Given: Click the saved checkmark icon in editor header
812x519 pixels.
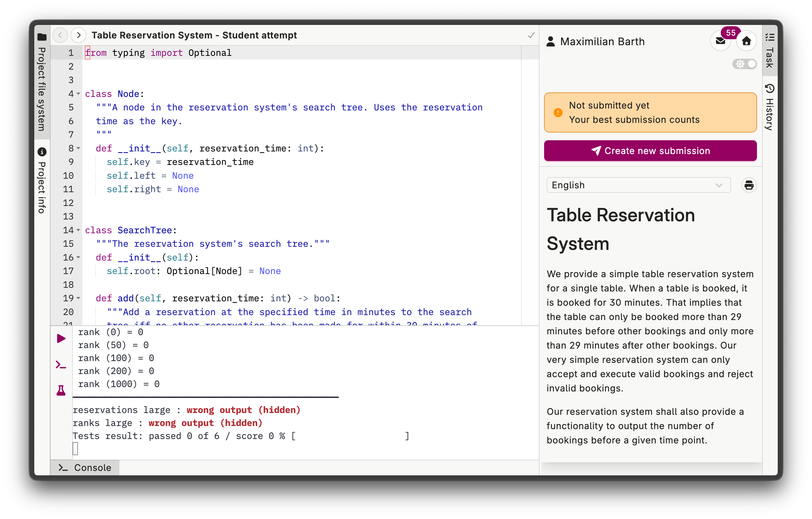Looking at the screenshot, I should tap(531, 35).
